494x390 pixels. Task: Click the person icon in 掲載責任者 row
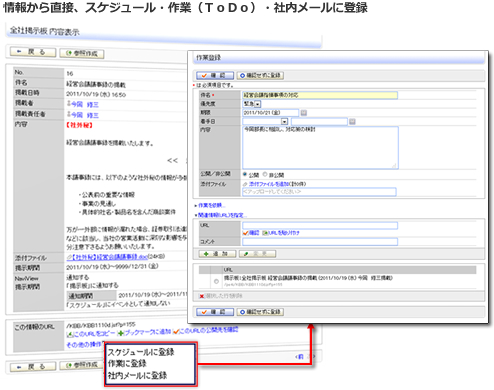(69, 115)
